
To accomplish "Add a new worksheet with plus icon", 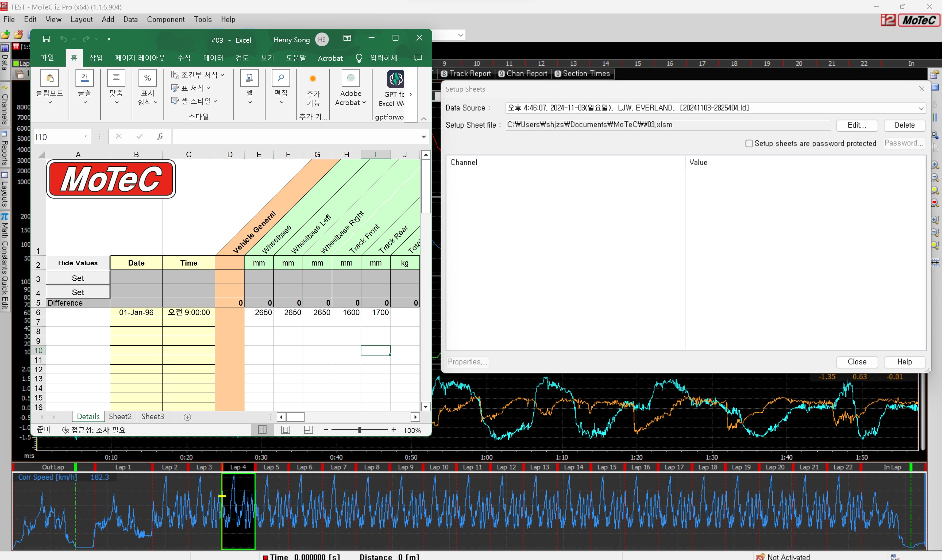I will 187,417.
